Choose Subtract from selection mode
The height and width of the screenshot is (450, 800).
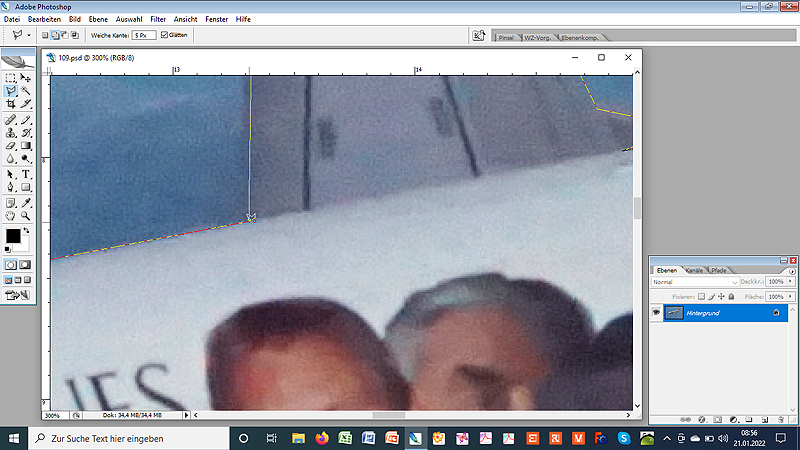pyautogui.click(x=65, y=35)
